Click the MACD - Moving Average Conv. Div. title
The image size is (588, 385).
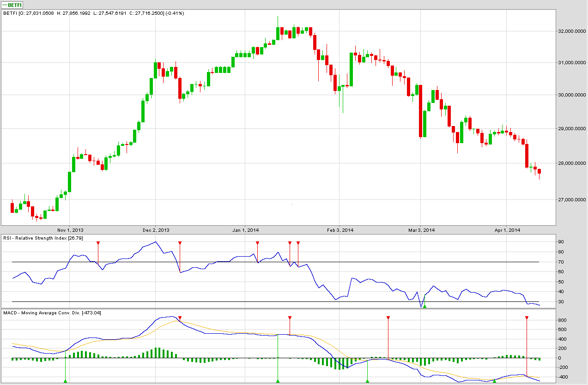pyautogui.click(x=52, y=313)
